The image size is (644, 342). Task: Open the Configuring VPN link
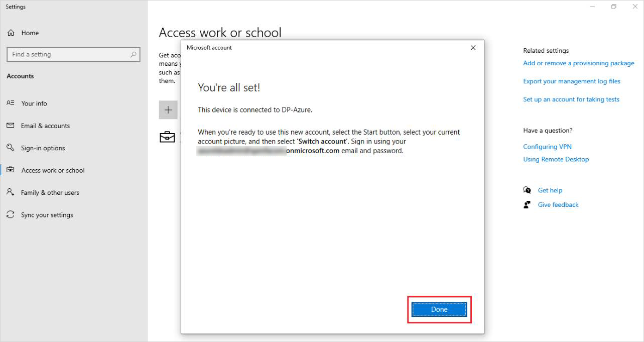tap(547, 147)
